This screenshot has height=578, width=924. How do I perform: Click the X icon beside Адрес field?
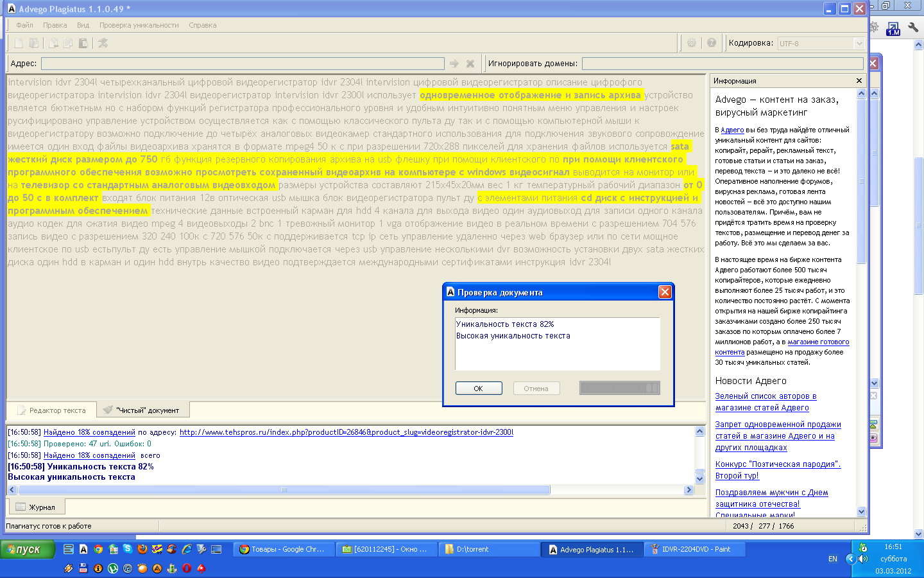tap(470, 64)
